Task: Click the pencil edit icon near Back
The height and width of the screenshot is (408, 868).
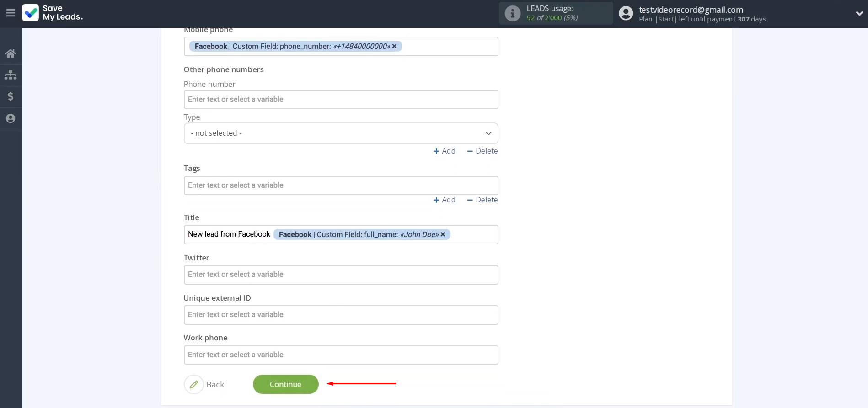Action: [194, 385]
